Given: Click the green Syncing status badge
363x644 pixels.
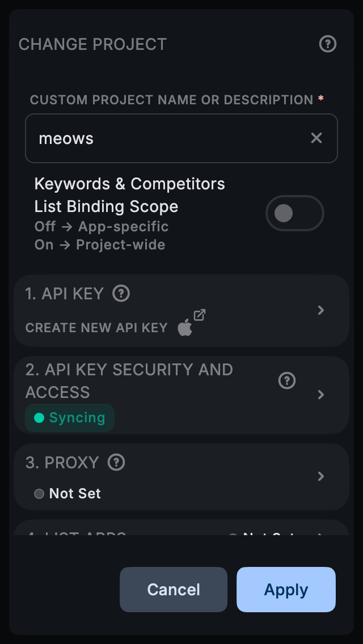Looking at the screenshot, I should [x=70, y=418].
